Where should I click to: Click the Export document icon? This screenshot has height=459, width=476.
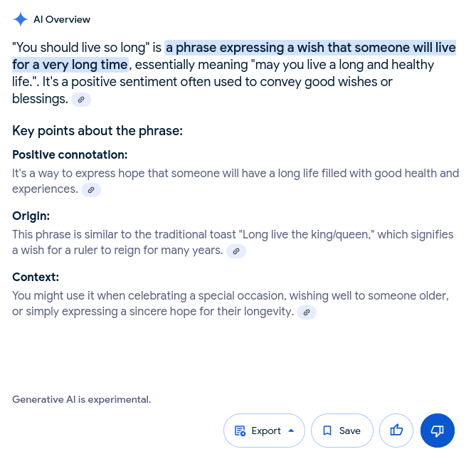click(240, 431)
